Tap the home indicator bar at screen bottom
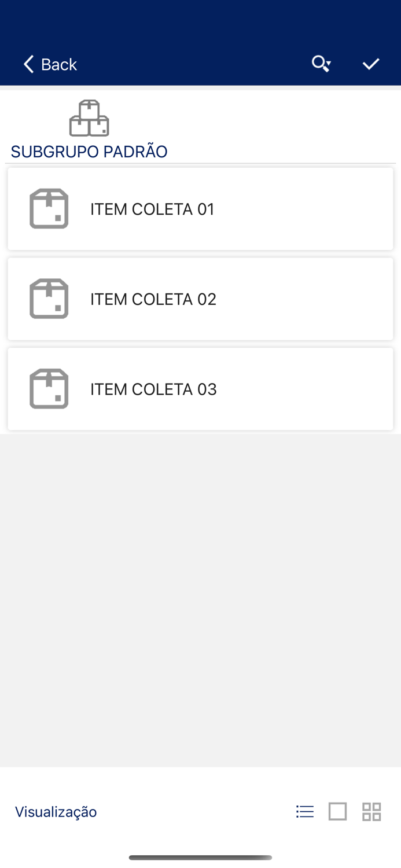This screenshot has width=401, height=868. tap(200, 858)
